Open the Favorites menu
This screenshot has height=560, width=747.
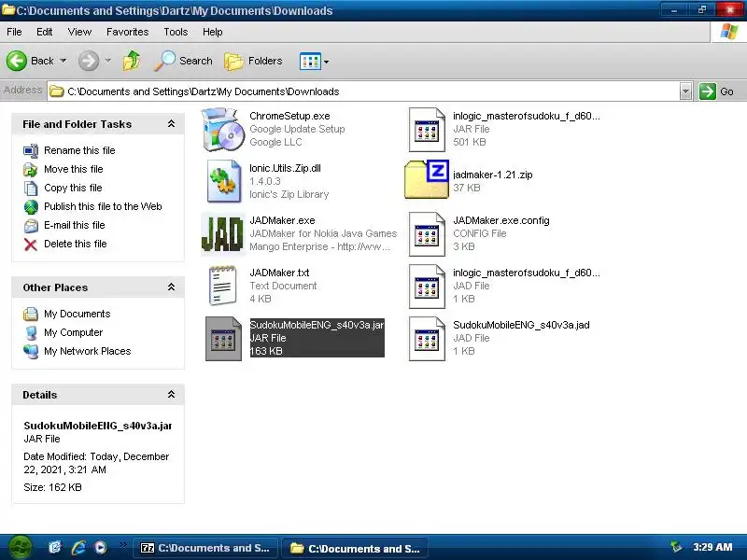pos(127,32)
